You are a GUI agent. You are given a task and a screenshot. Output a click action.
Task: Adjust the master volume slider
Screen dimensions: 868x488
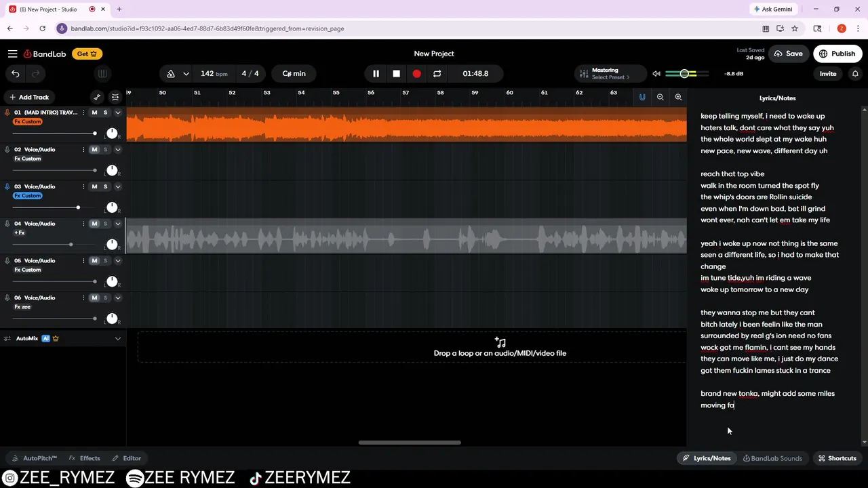point(686,73)
